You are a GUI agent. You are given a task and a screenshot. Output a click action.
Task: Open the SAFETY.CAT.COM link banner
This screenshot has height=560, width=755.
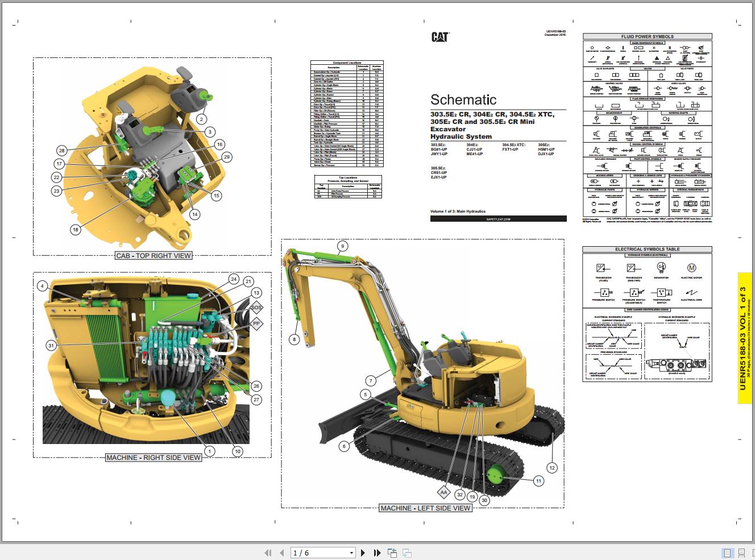click(498, 218)
